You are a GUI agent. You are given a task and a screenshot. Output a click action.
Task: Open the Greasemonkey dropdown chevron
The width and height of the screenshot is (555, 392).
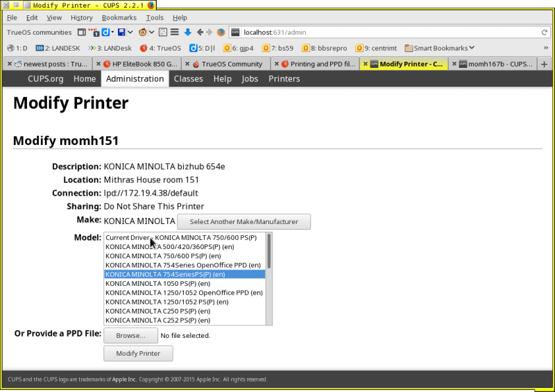(x=151, y=32)
